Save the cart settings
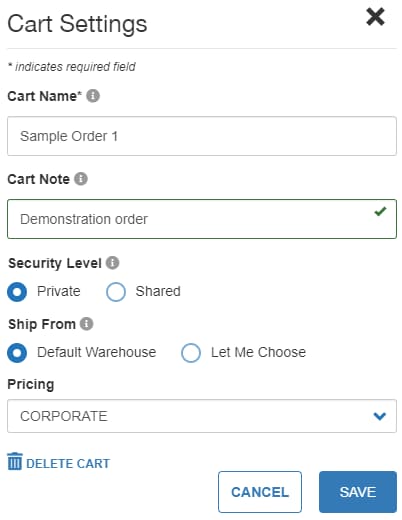Image resolution: width=402 pixels, height=520 pixels. (x=358, y=492)
